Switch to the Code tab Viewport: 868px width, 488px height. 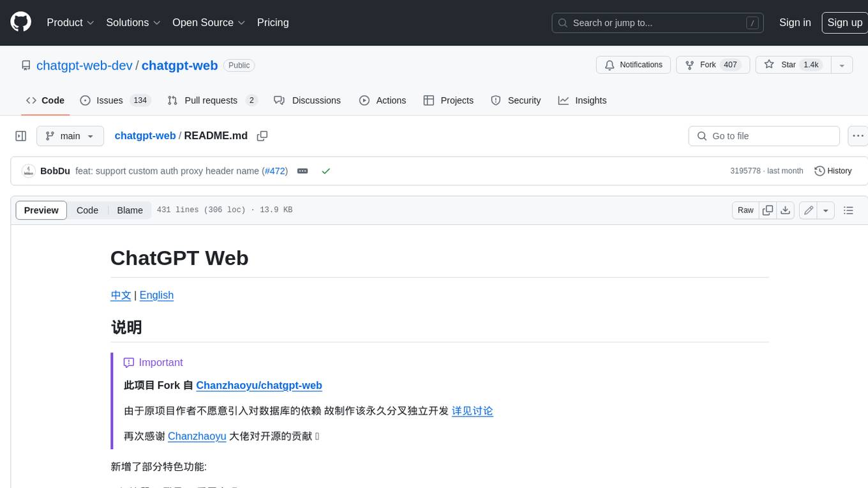[x=45, y=100]
